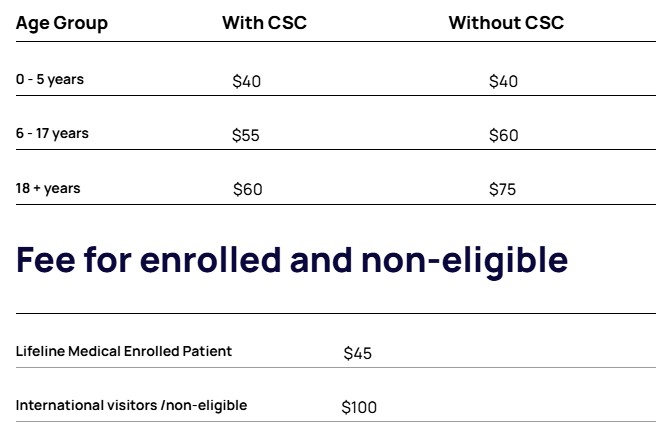This screenshot has height=436, width=672.
Task: Click the $100 international visitors fee
Action: coord(359,407)
